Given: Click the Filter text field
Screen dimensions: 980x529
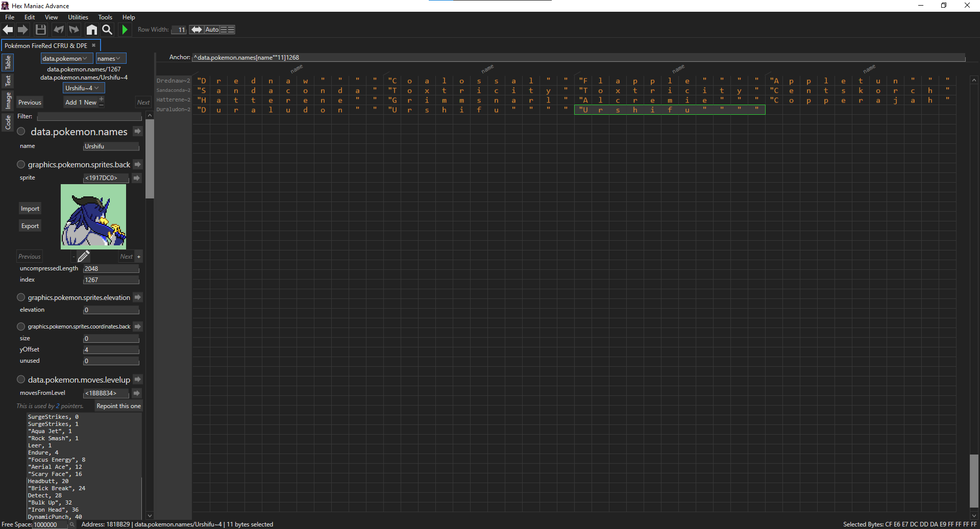Looking at the screenshot, I should tap(89, 117).
